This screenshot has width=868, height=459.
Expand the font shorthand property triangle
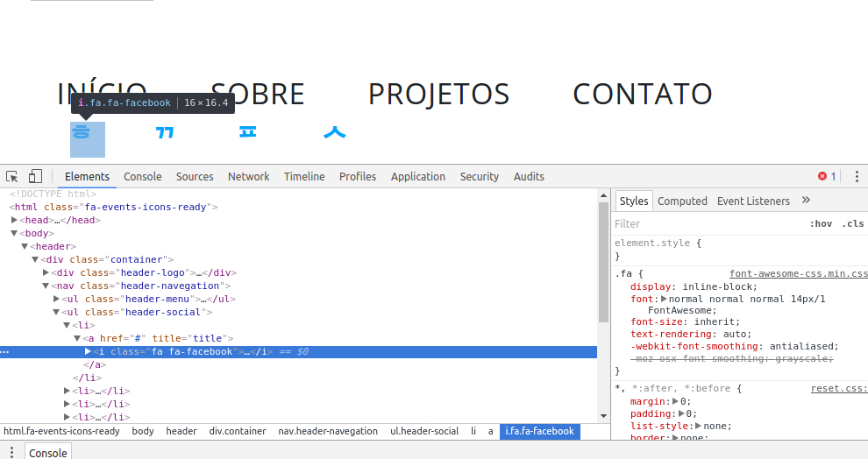point(665,299)
